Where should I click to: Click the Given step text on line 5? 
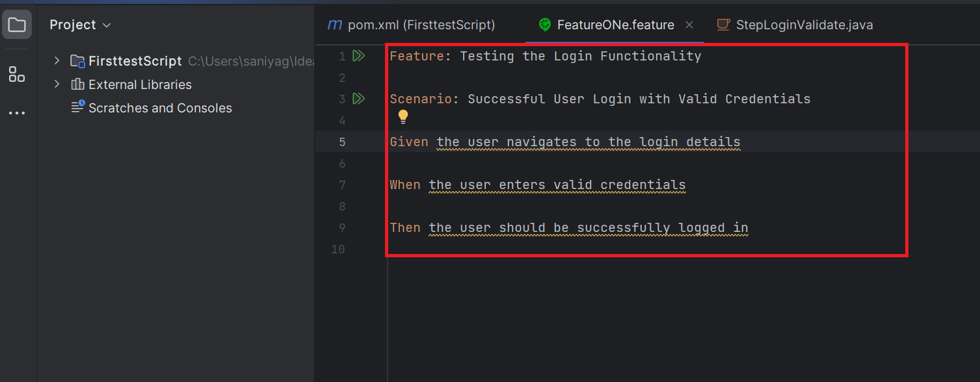point(588,142)
